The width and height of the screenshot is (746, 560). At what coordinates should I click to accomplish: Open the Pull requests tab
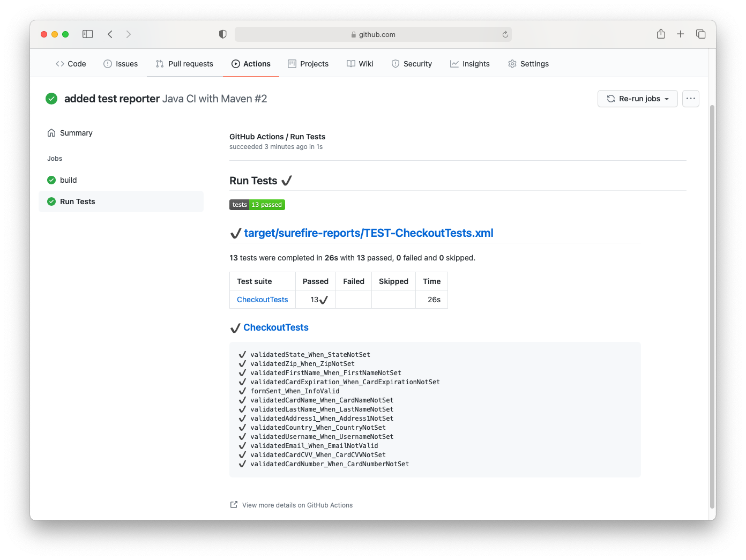[x=184, y=64]
